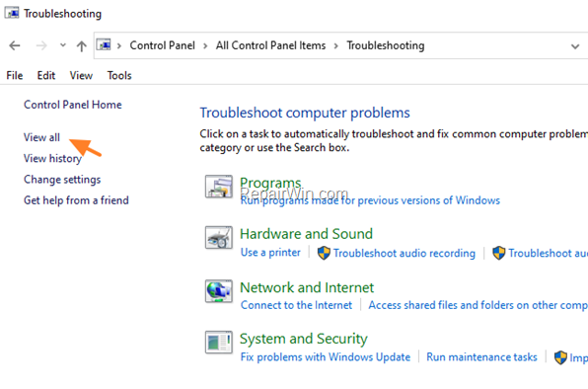
Task: Go back with the left arrow
Action: pos(15,45)
